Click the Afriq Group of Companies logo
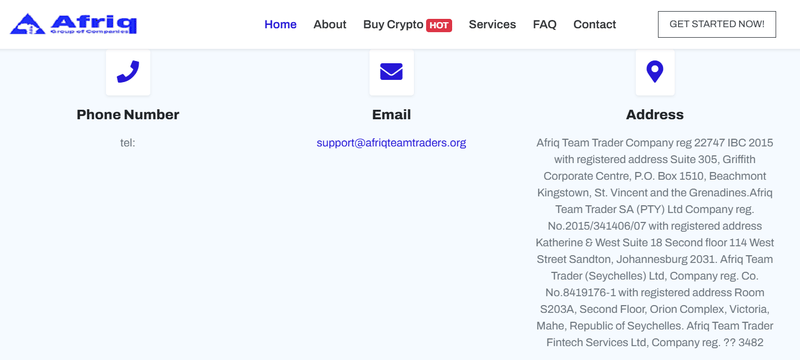This screenshot has width=800, height=360. click(73, 24)
